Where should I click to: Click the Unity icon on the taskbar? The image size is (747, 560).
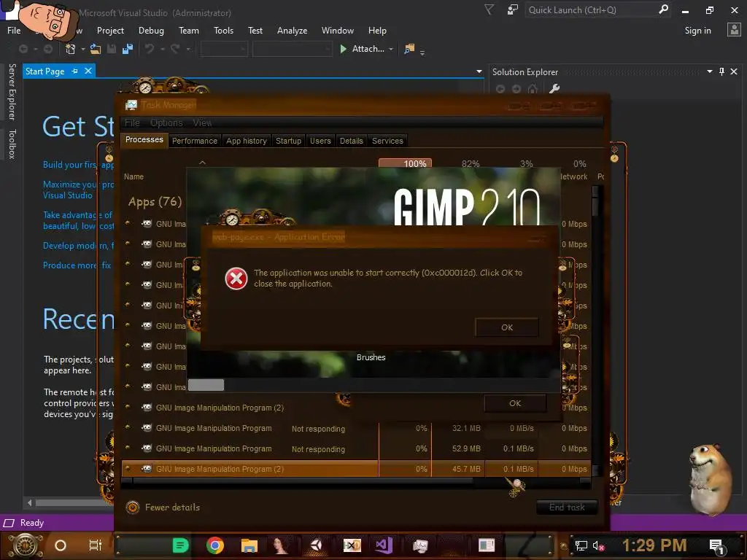[316, 545]
